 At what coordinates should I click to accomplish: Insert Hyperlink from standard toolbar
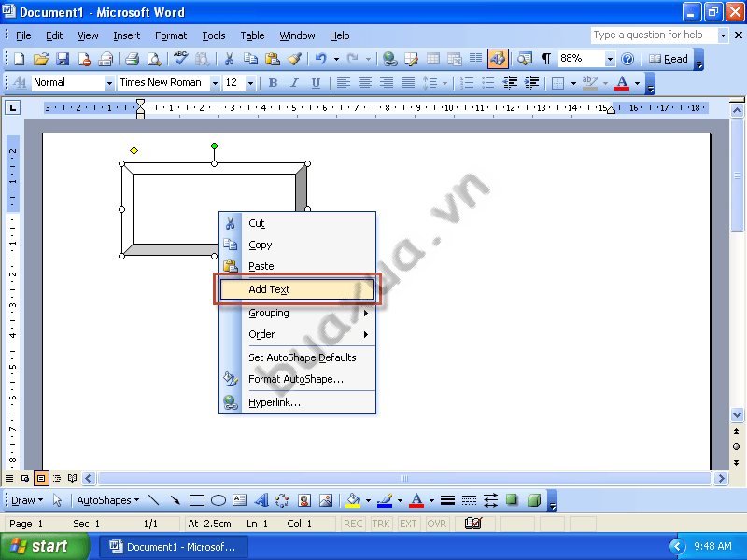tap(389, 59)
